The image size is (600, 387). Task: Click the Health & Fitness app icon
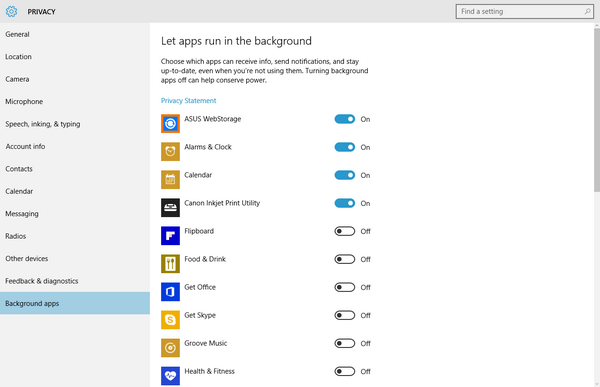pyautogui.click(x=170, y=375)
